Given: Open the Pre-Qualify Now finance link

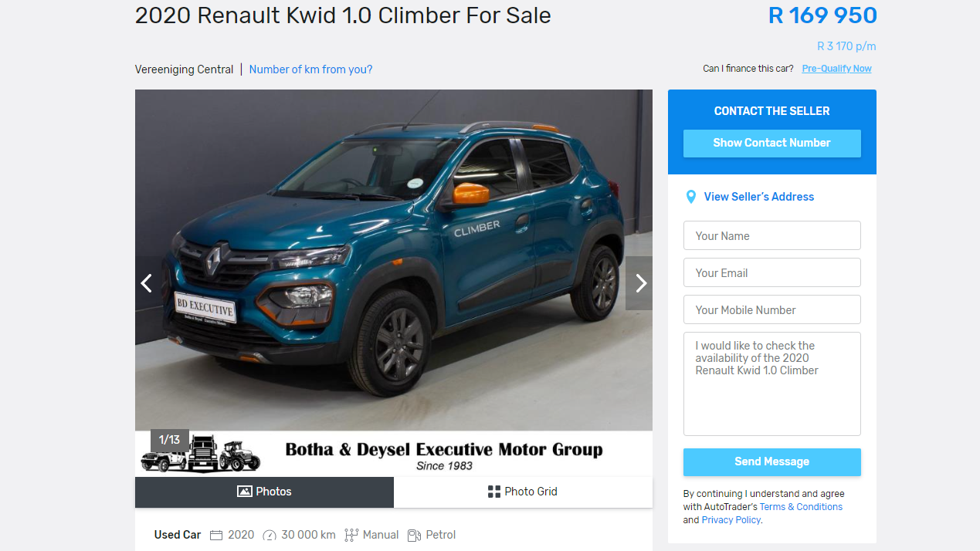Looking at the screenshot, I should point(836,69).
